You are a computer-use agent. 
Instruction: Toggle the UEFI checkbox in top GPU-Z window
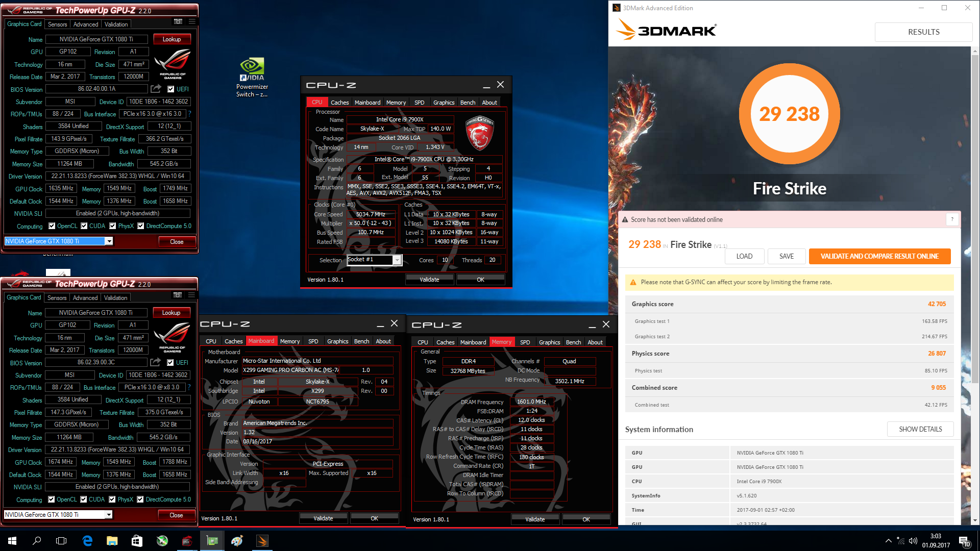click(x=171, y=89)
